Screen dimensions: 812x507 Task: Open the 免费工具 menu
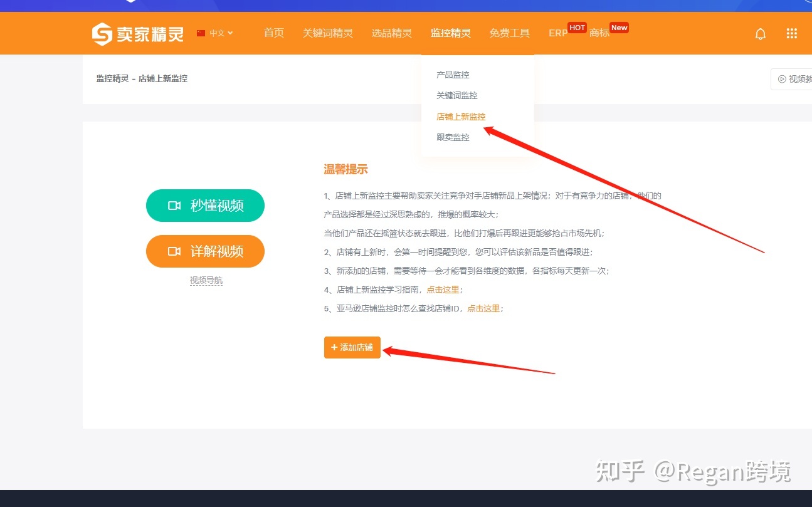coord(509,33)
